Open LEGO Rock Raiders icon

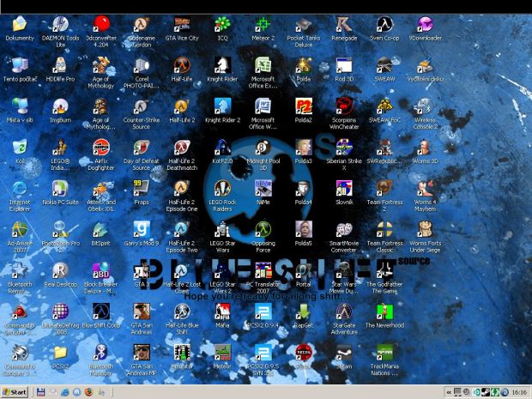click(222, 189)
